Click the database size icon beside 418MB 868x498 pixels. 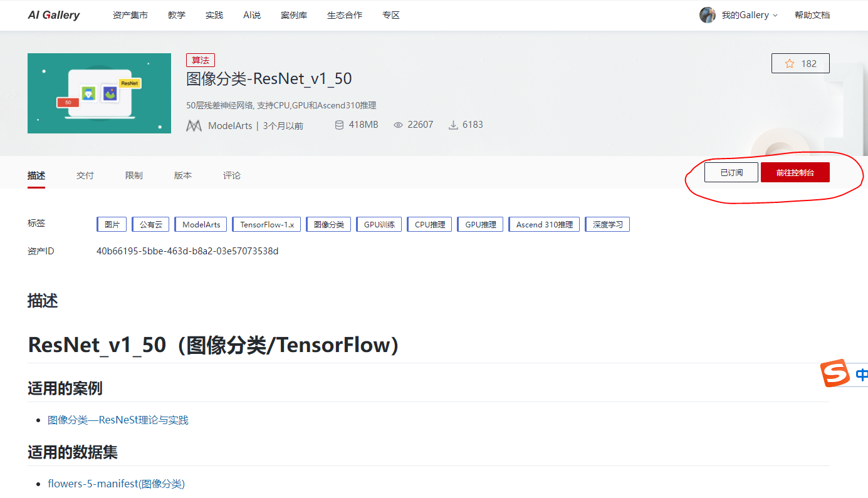coord(339,125)
